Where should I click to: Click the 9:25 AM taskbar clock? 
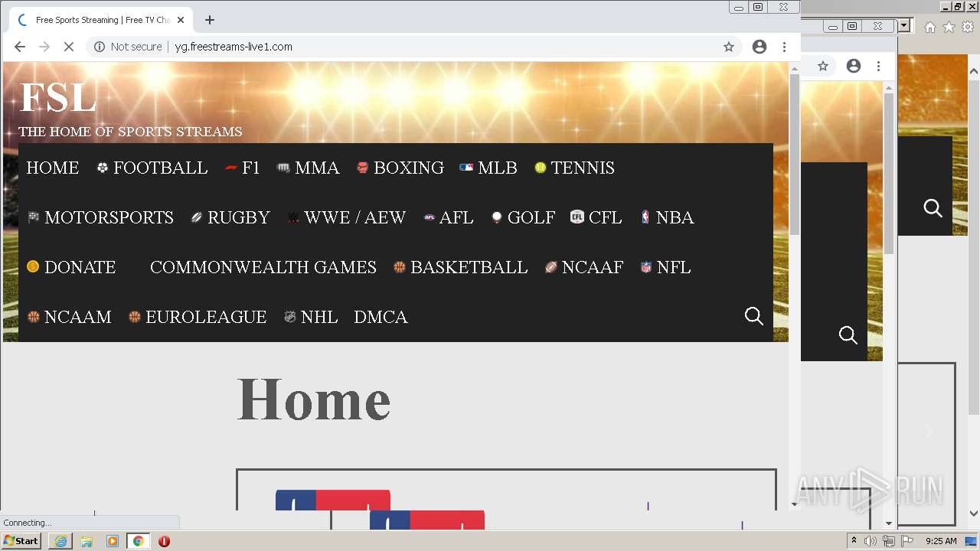[x=941, y=541]
